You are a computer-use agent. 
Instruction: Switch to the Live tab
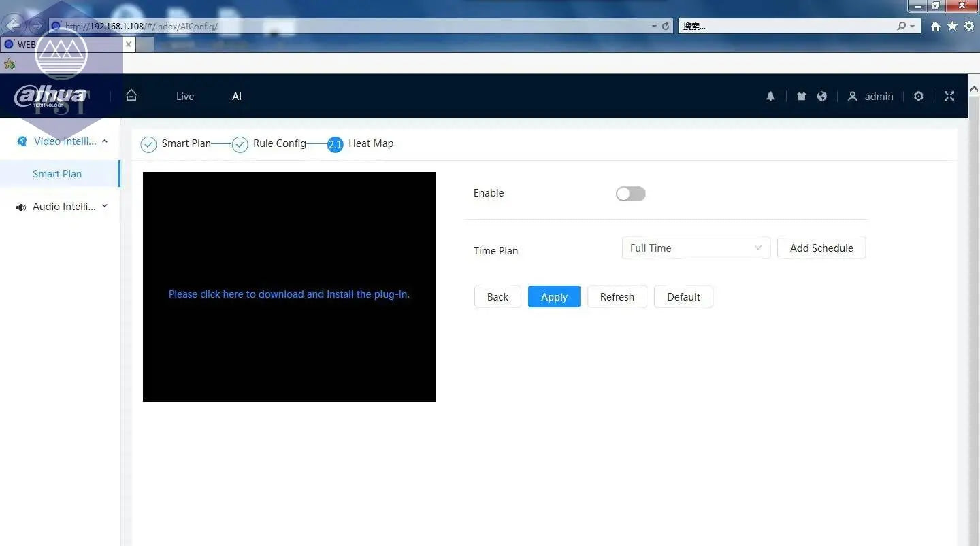(185, 97)
